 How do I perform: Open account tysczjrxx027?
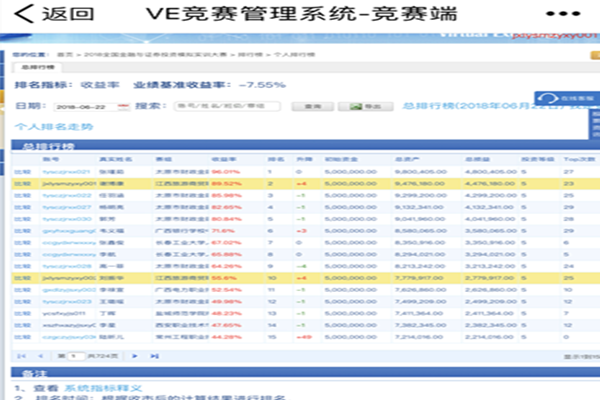67,207
